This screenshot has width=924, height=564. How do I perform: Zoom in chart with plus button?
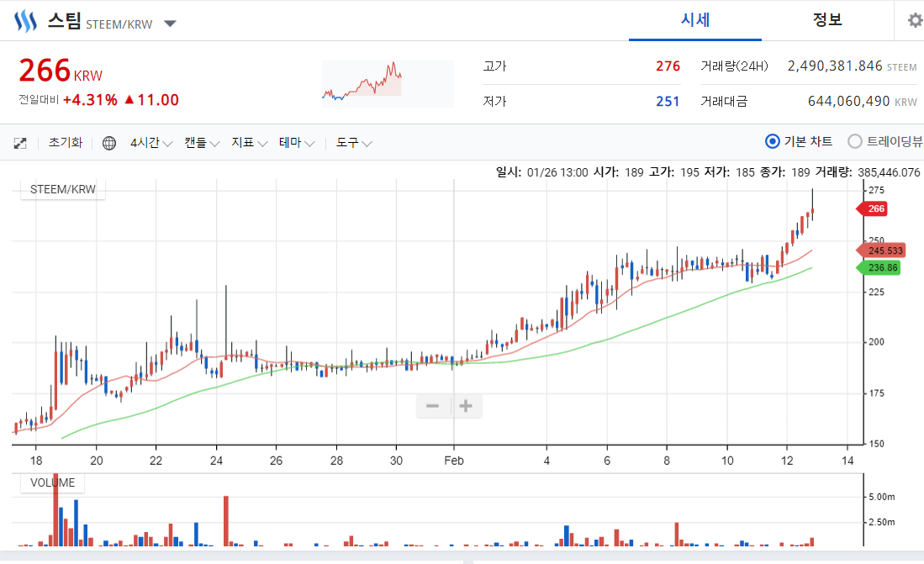click(x=466, y=406)
